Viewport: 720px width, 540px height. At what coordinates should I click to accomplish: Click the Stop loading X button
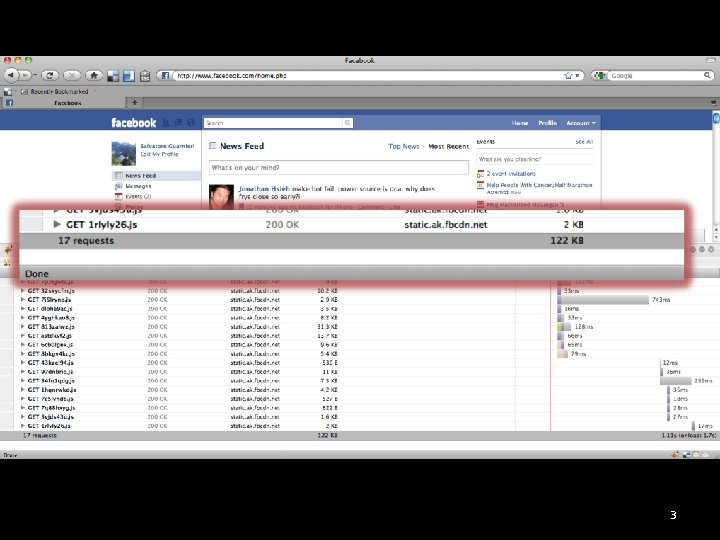(72, 75)
